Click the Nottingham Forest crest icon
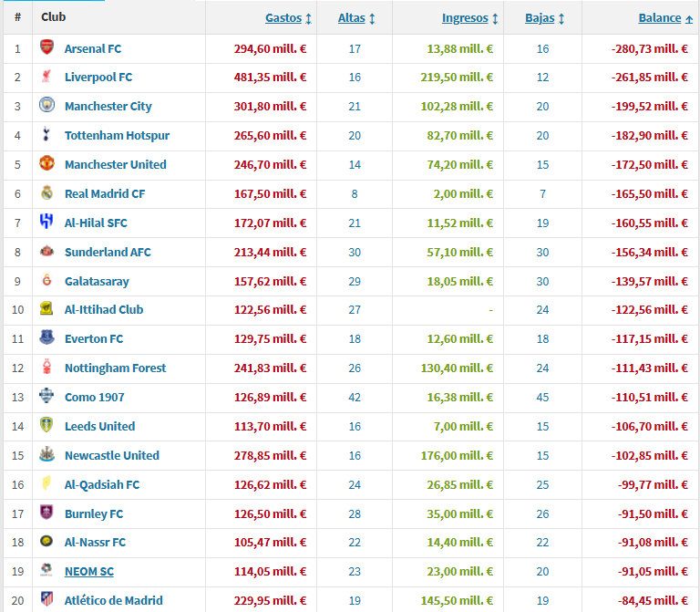Image resolution: width=700 pixels, height=612 pixels. 46,367
